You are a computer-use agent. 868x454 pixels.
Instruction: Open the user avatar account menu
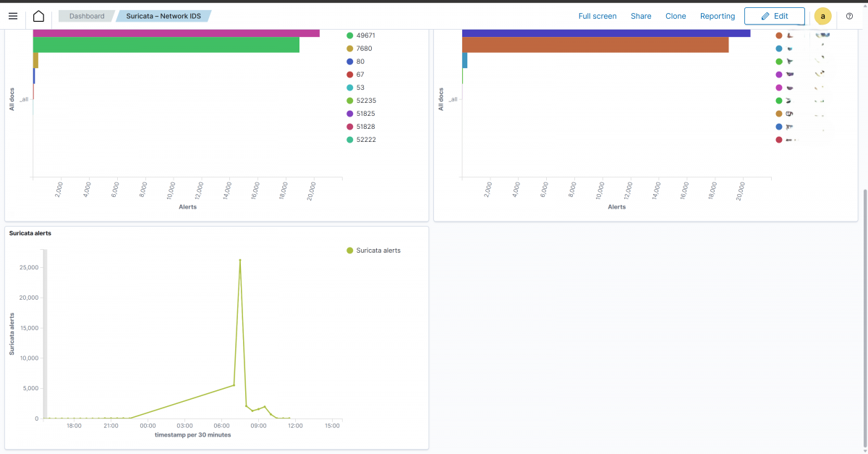point(822,16)
